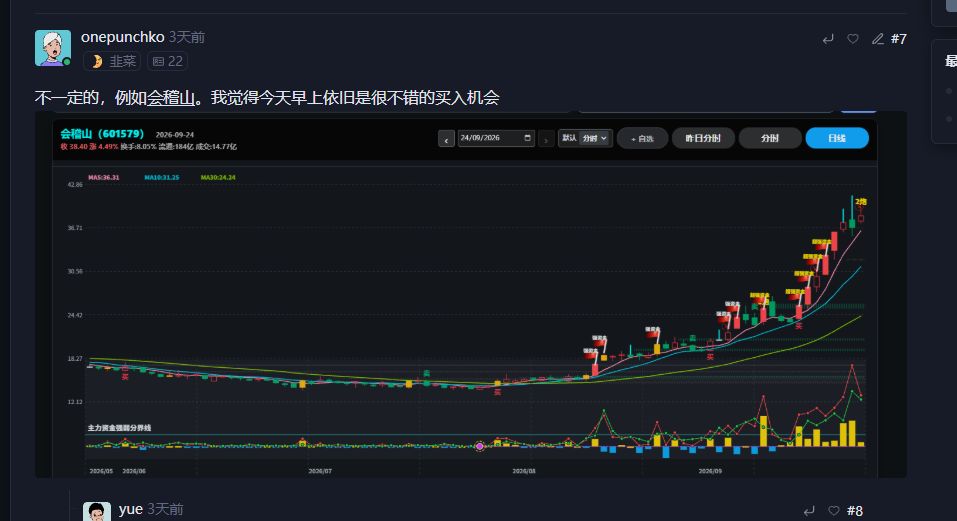Open yue's avatar profile
The height and width of the screenshot is (521, 957).
point(96,511)
